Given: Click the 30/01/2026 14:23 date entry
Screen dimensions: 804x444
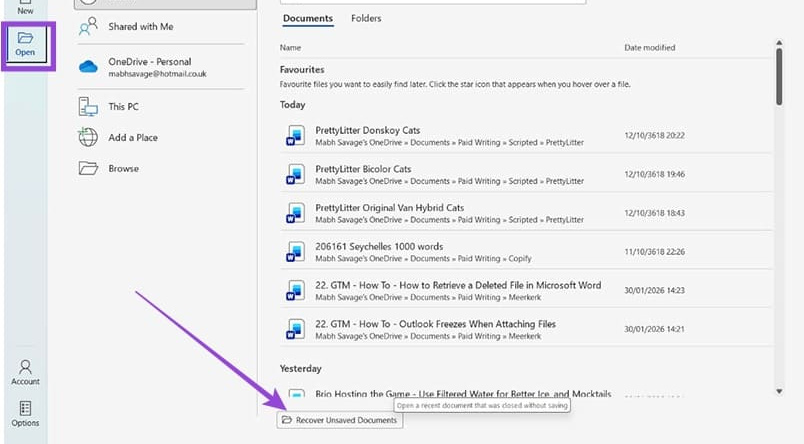Looking at the screenshot, I should (x=654, y=290).
